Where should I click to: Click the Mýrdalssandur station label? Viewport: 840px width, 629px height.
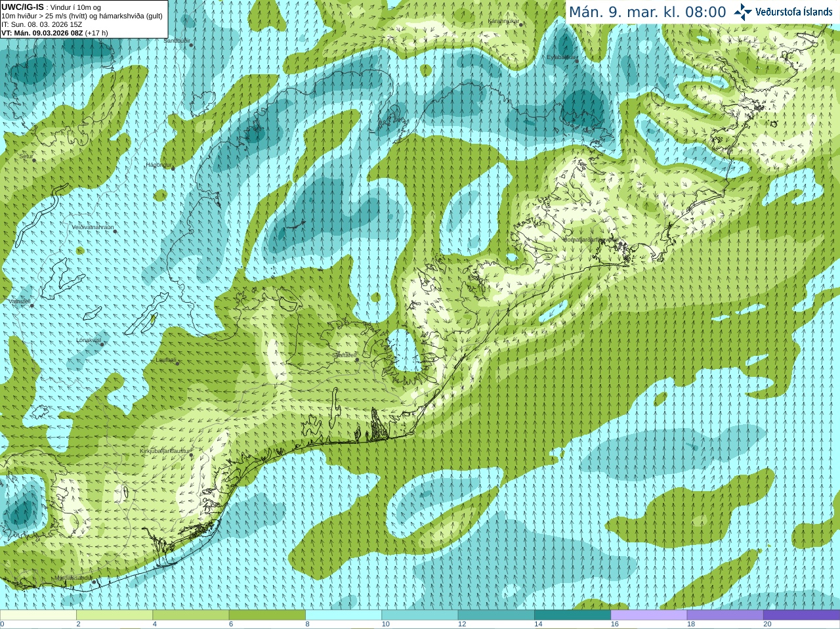point(73,578)
